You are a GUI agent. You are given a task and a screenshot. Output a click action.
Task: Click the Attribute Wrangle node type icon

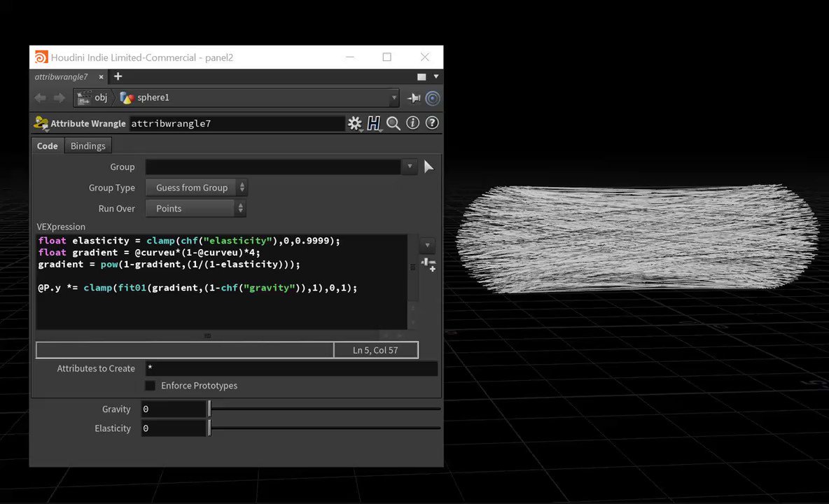(41, 124)
